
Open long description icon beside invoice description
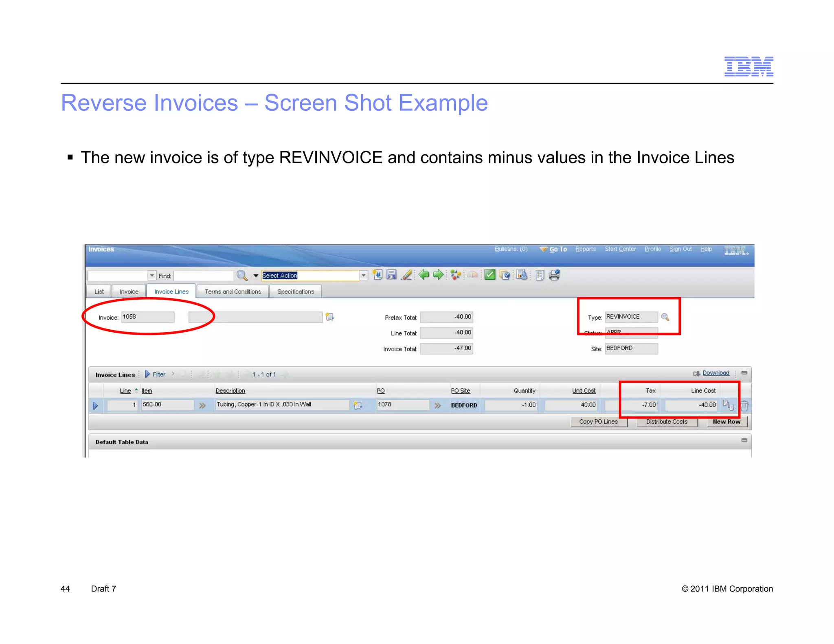coord(330,317)
